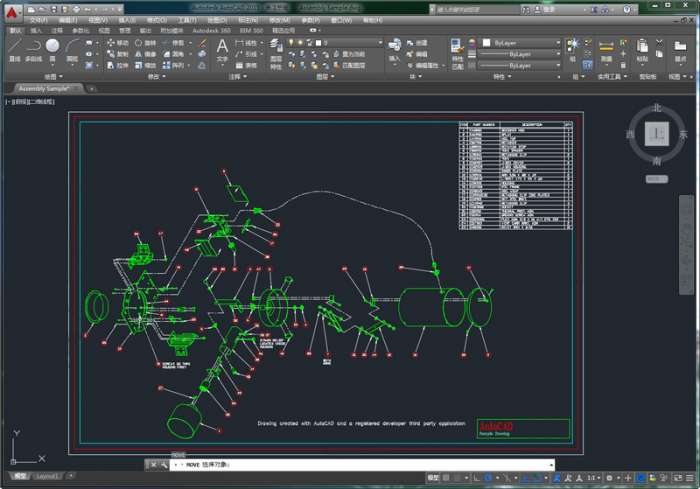Click the Insert block icon
This screenshot has width=700, height=489.
click(394, 49)
